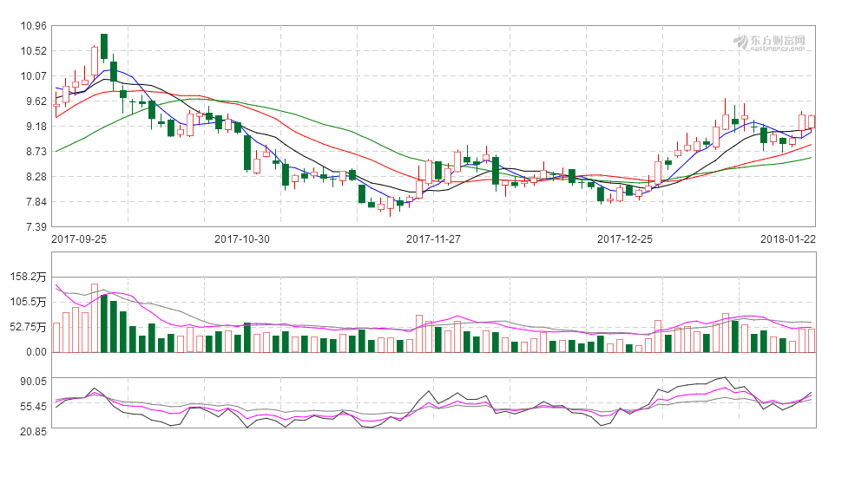The width and height of the screenshot is (868, 503).
Task: Click the tall green candlestick at the price peak
Action: [104, 46]
